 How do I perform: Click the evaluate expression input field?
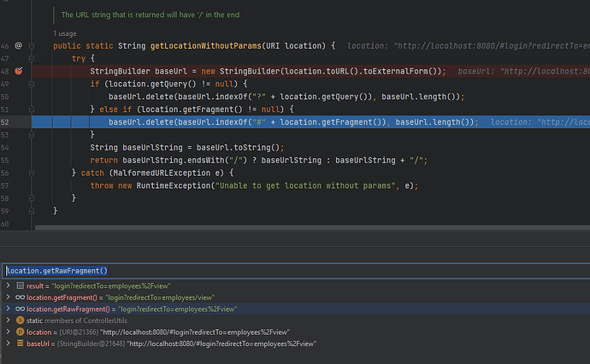(298, 271)
